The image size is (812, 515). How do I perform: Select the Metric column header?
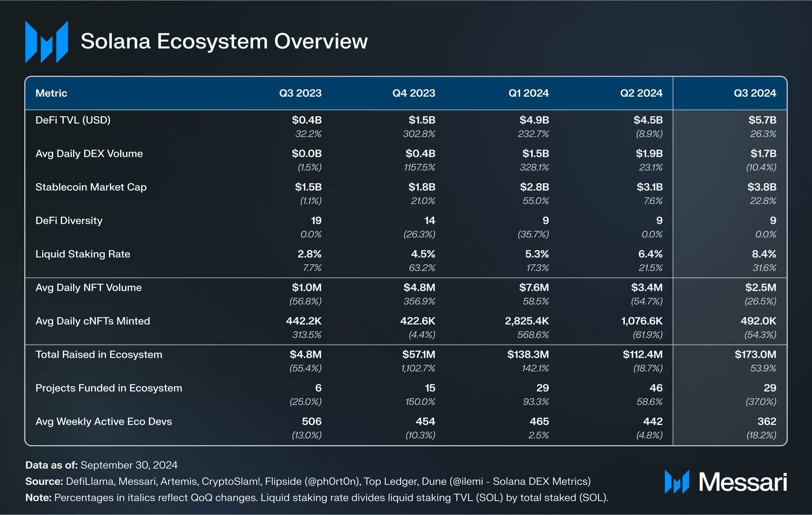click(51, 93)
